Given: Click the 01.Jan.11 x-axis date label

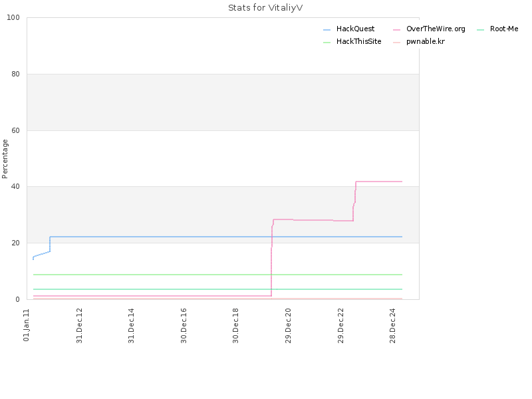Looking at the screenshot, I should pos(27,325).
